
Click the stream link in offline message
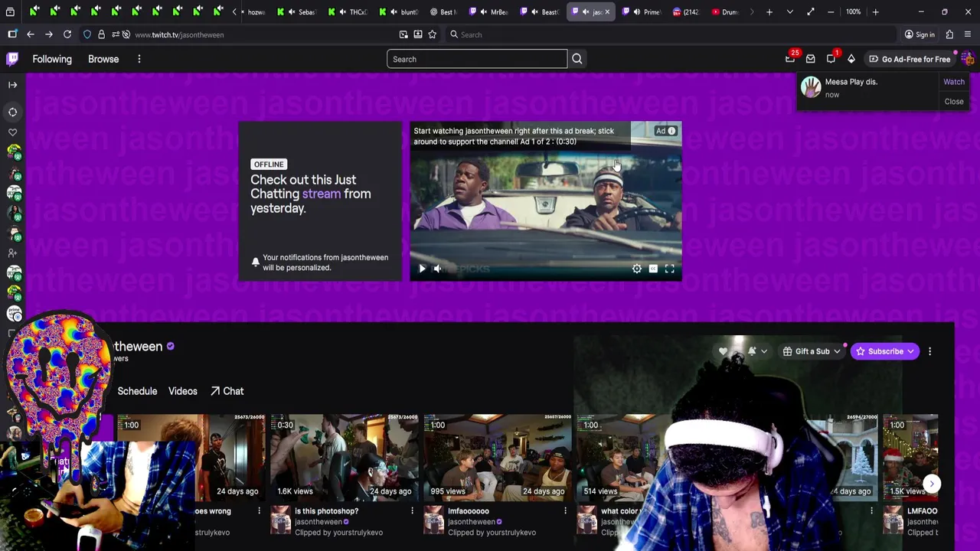coord(322,194)
